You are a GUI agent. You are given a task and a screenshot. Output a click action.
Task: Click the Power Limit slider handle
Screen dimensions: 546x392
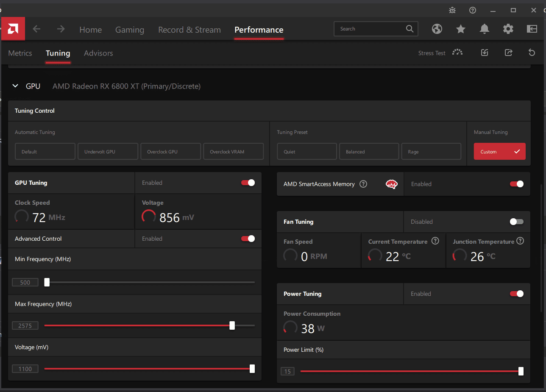click(x=521, y=371)
